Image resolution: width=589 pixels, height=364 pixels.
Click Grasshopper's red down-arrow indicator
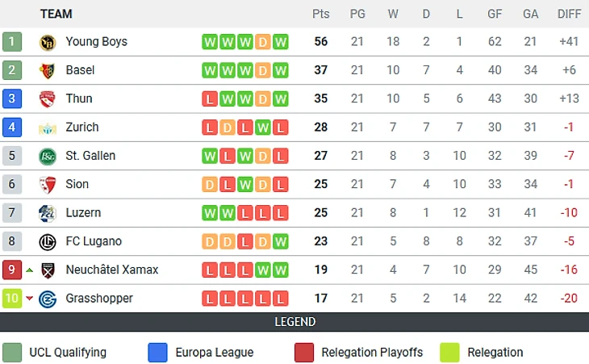tap(30, 299)
